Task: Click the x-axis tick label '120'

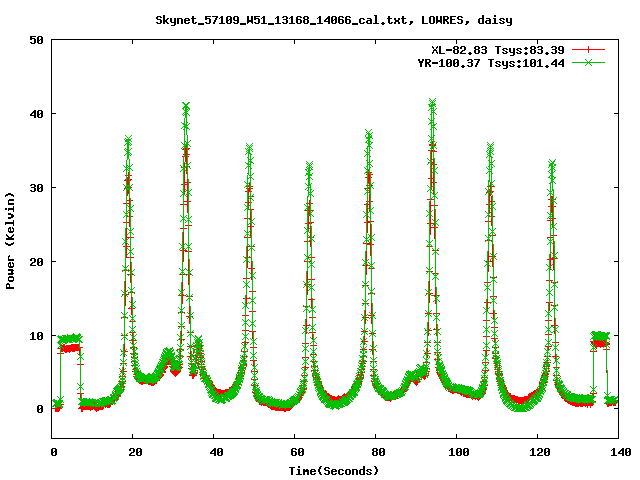Action: coord(539,452)
